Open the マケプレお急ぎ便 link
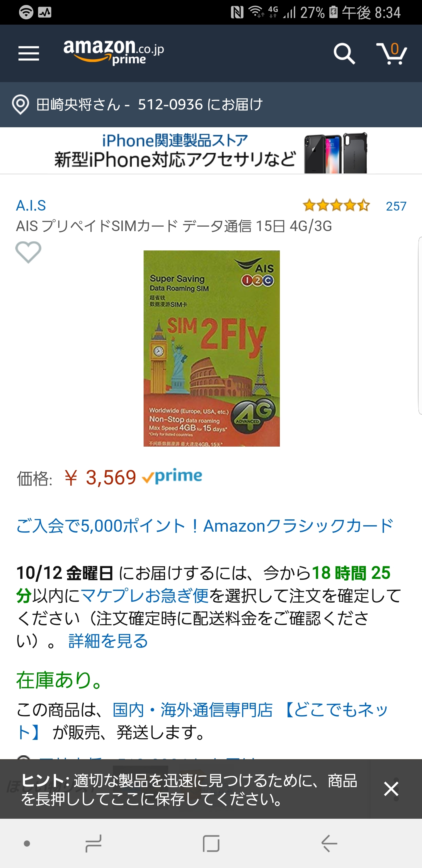 (145, 596)
